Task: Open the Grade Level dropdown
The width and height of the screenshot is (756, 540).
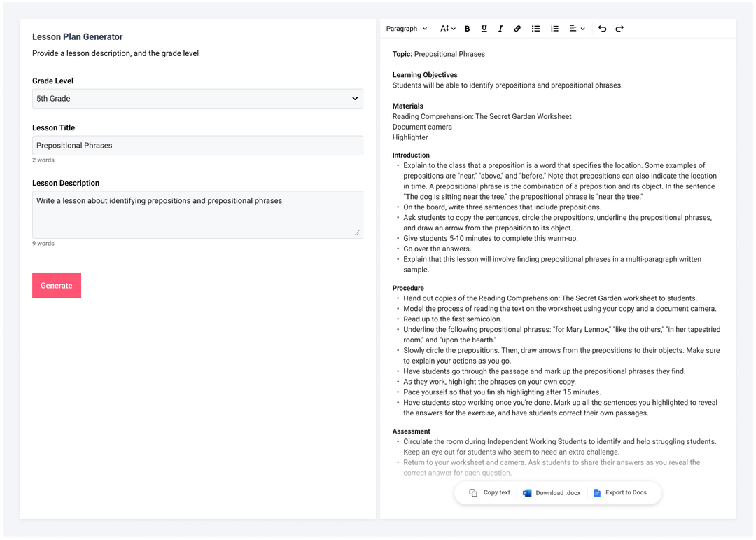Action: pos(197,98)
